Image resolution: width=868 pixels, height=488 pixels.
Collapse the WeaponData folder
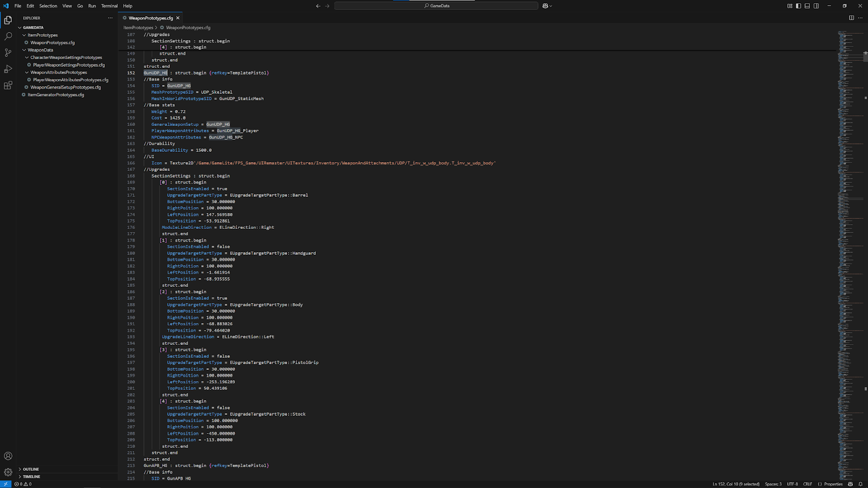pyautogui.click(x=40, y=50)
